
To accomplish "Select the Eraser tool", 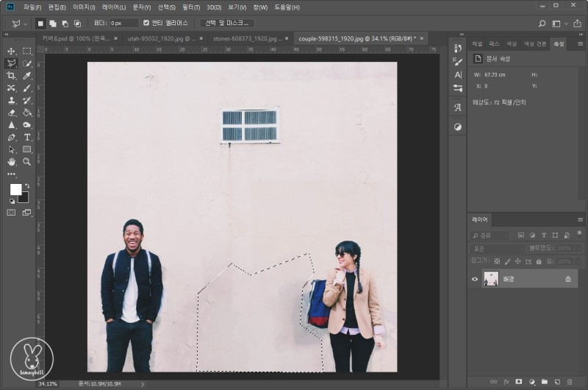I will pyautogui.click(x=11, y=113).
